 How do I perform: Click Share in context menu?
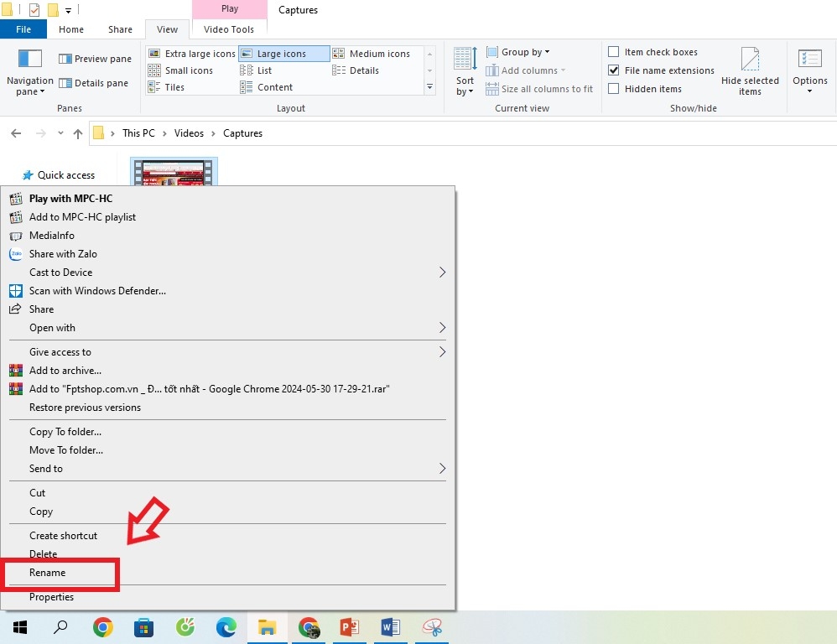tap(227, 309)
